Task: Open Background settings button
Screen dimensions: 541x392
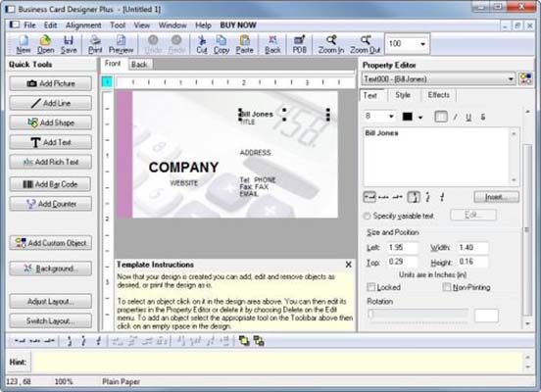Action: (x=51, y=269)
